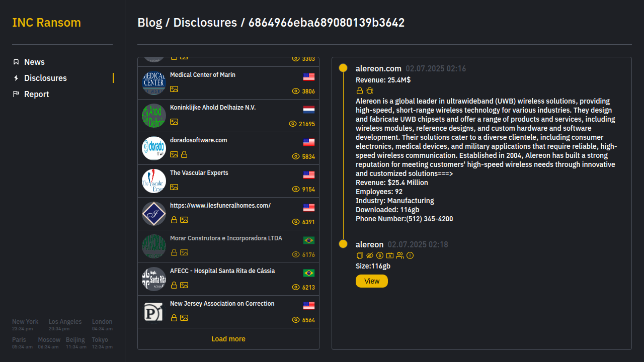Open AFECC Hospital Santa Rita de Cássia entry

click(228, 279)
